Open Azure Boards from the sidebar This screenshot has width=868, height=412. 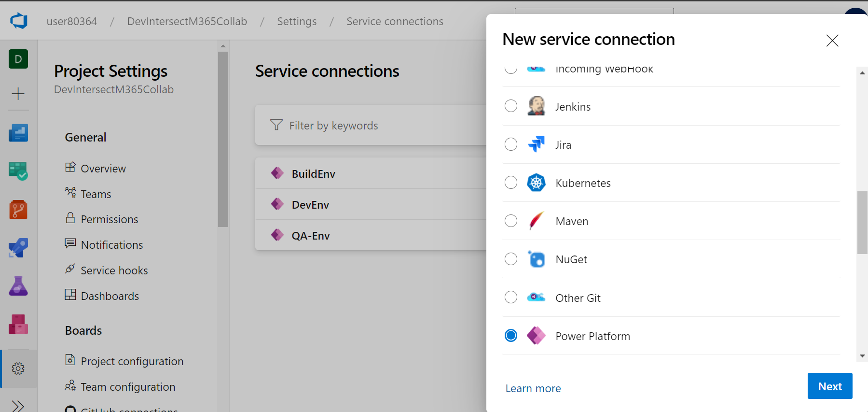point(18,171)
